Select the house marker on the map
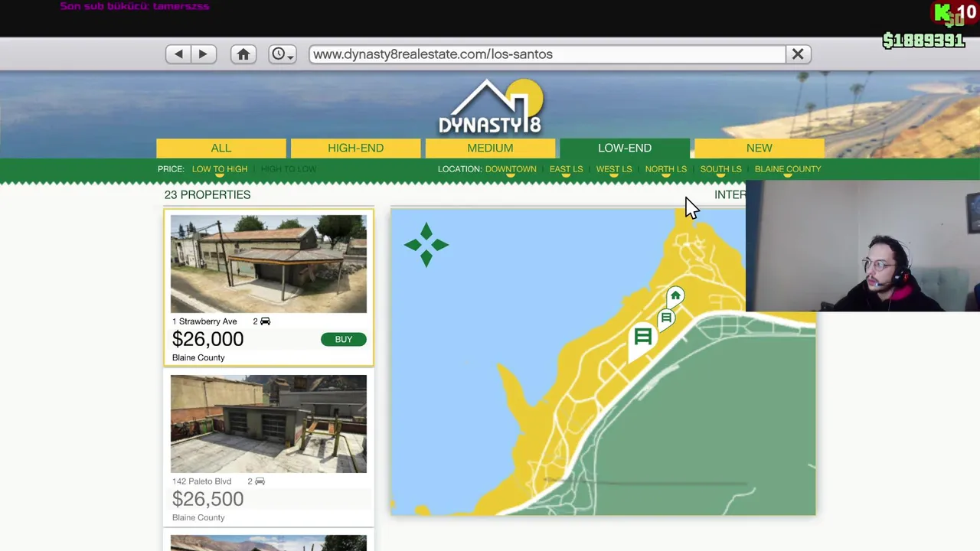This screenshot has width=980, height=551. (675, 297)
